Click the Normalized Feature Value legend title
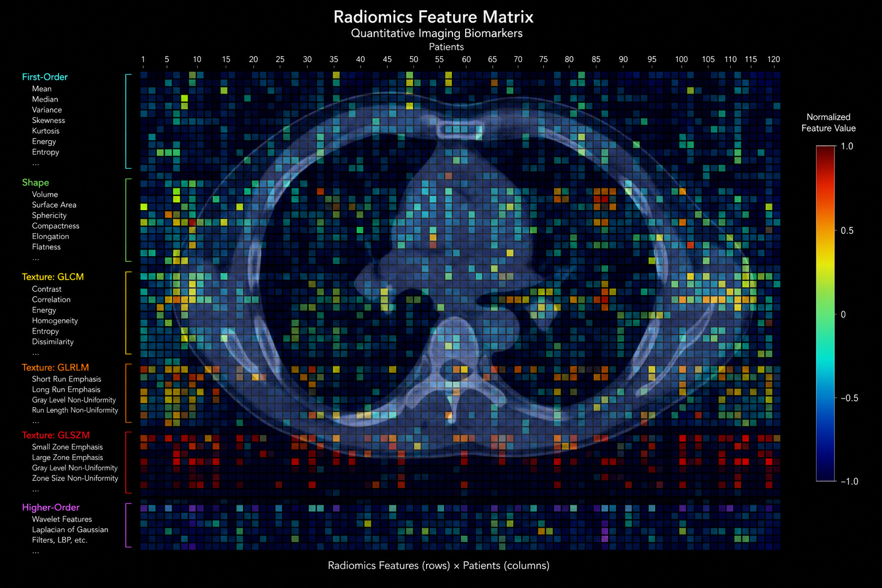882x588 pixels. [829, 122]
